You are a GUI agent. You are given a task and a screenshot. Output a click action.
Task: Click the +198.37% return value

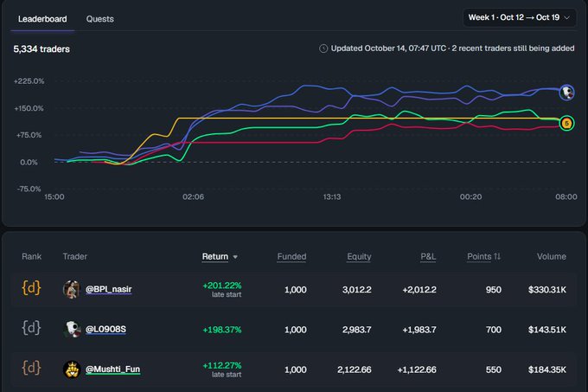222,330
